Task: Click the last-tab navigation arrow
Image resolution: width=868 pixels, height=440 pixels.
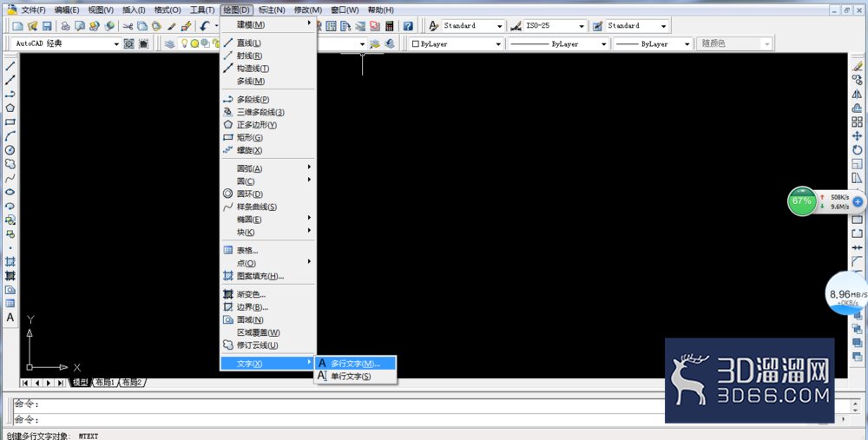Action: click(61, 383)
